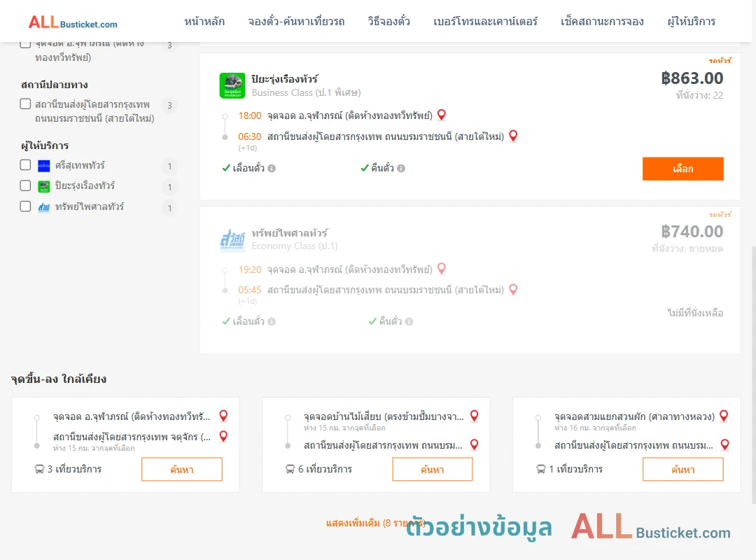Click ค้นหา in the 6 เที่ยวบริการ card
The height and width of the screenshot is (560, 756).
click(433, 469)
